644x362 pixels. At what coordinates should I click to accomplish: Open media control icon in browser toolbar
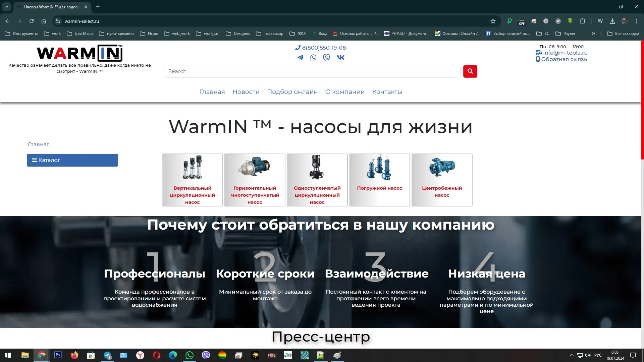600,21
